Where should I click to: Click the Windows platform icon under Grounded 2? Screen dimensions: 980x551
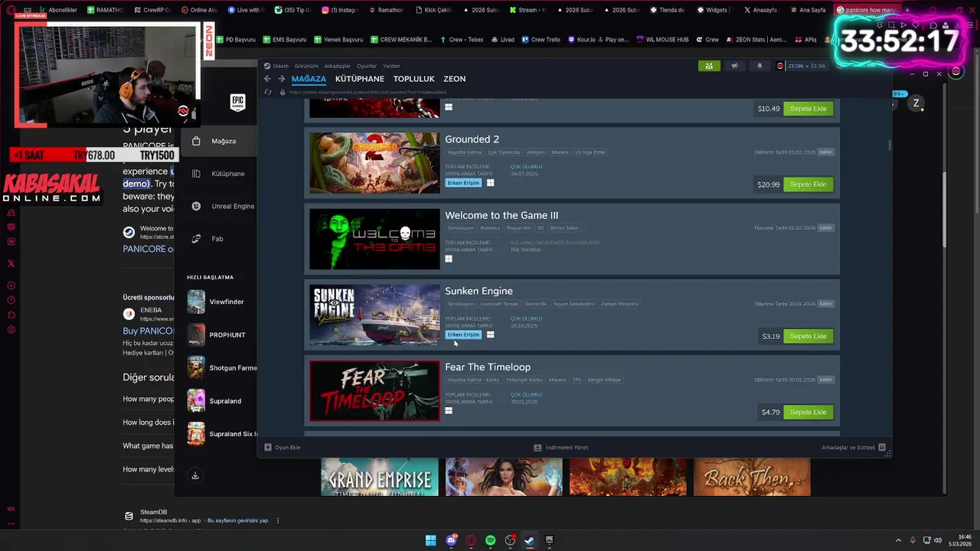pos(490,183)
